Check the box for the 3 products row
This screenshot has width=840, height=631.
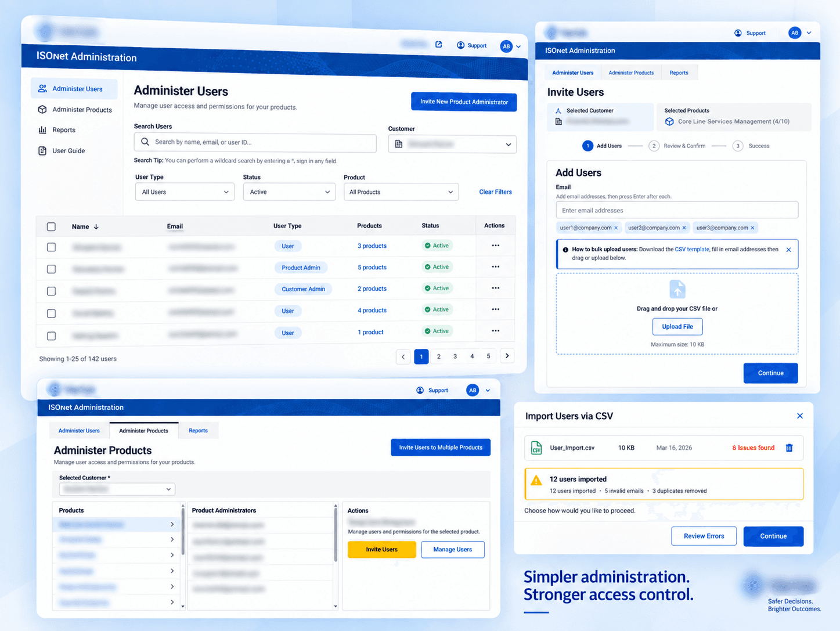tap(51, 247)
